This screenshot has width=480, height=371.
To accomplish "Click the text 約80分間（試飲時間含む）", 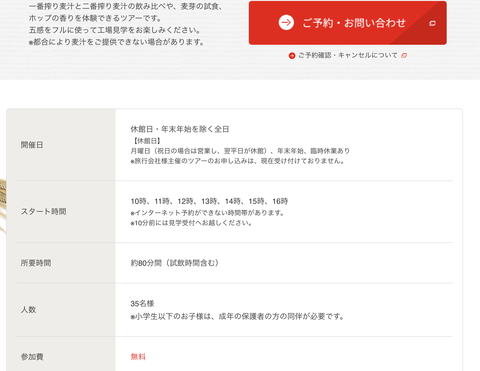I will (175, 263).
